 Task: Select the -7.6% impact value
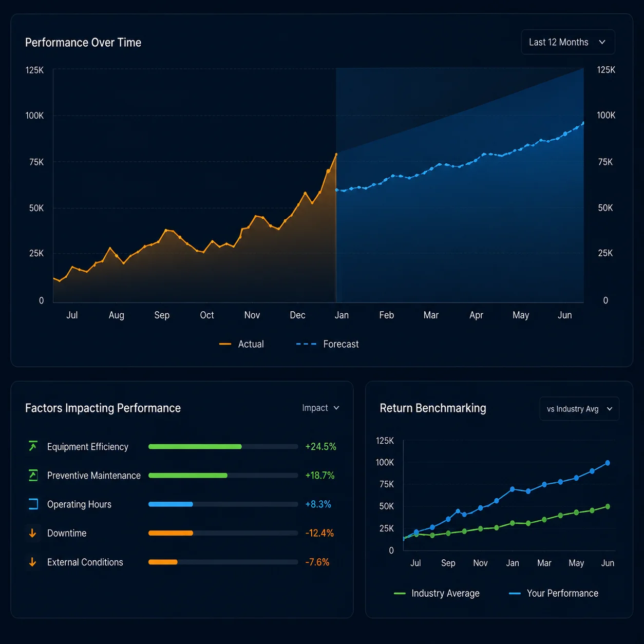[317, 562]
